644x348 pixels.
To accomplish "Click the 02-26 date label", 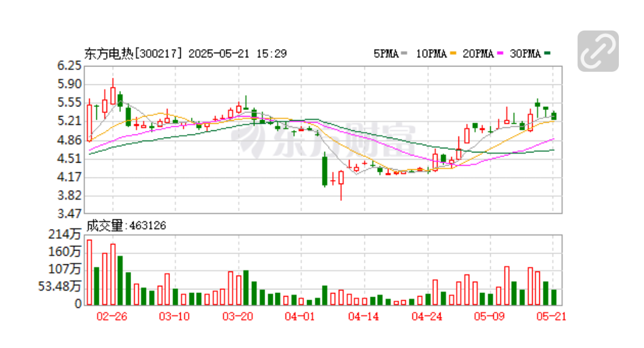I will pos(112,316).
